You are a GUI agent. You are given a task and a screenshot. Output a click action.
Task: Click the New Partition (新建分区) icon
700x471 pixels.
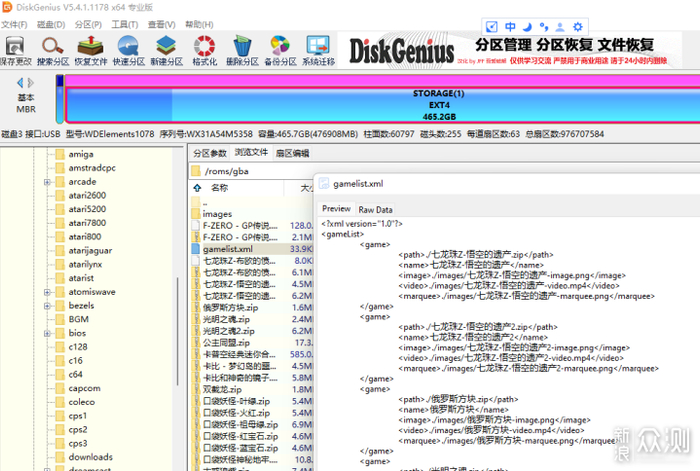coord(167,50)
